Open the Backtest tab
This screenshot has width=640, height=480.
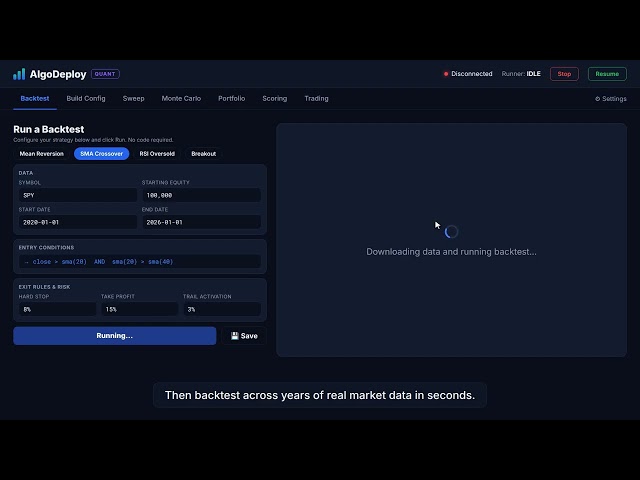click(35, 98)
